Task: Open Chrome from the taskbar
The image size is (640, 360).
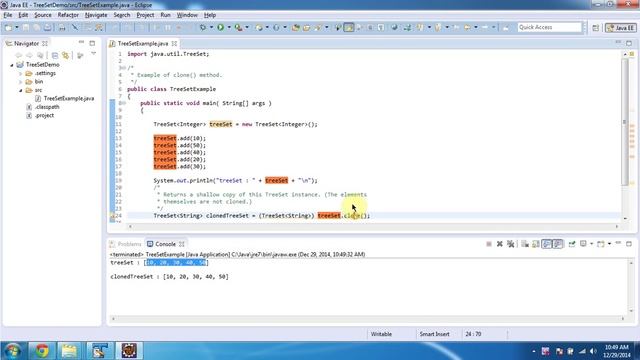Action: (x=42, y=351)
